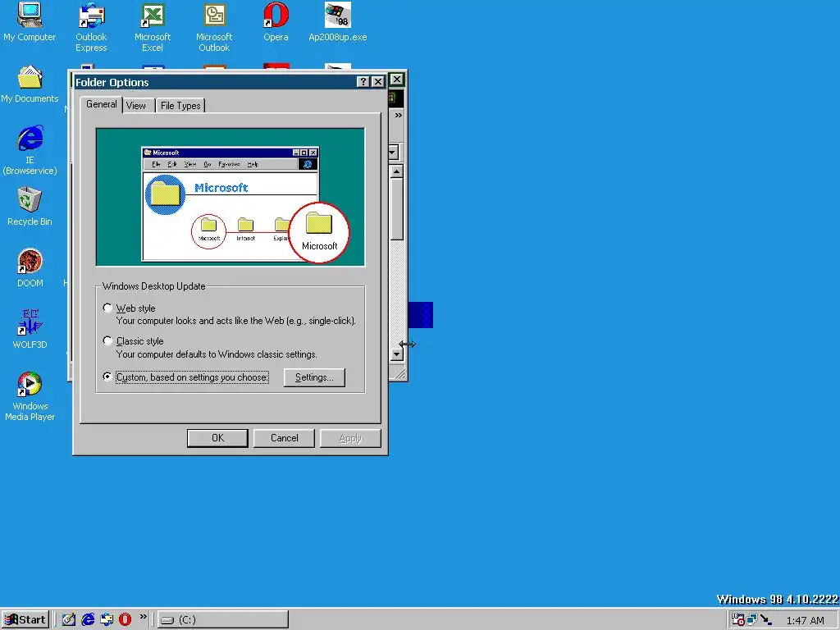840x630 pixels.
Task: Select the Microsoft Outlook desktop icon
Action: coord(214,27)
